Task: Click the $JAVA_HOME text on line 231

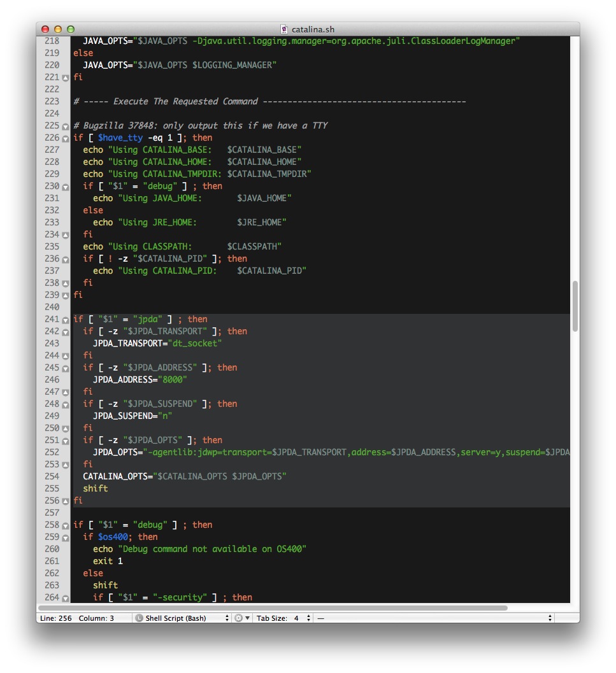Action: pyautogui.click(x=262, y=198)
